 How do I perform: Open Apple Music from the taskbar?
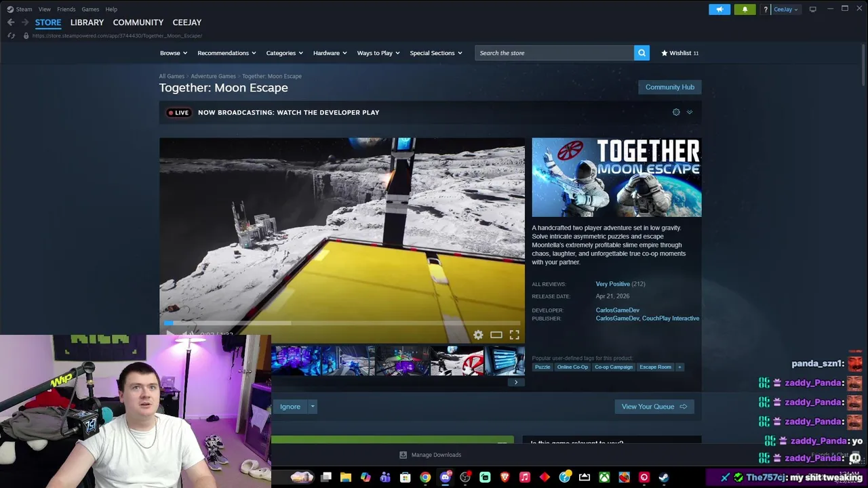525,477
